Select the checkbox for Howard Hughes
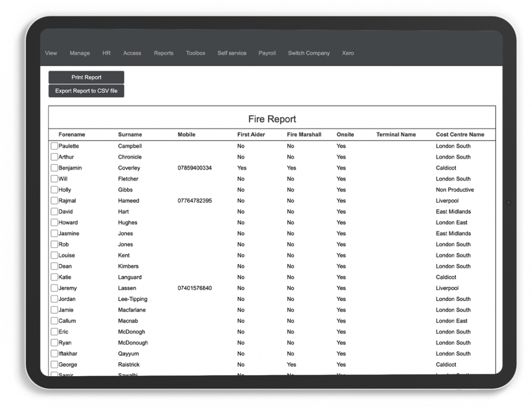This screenshot has height=414, width=532. click(54, 222)
